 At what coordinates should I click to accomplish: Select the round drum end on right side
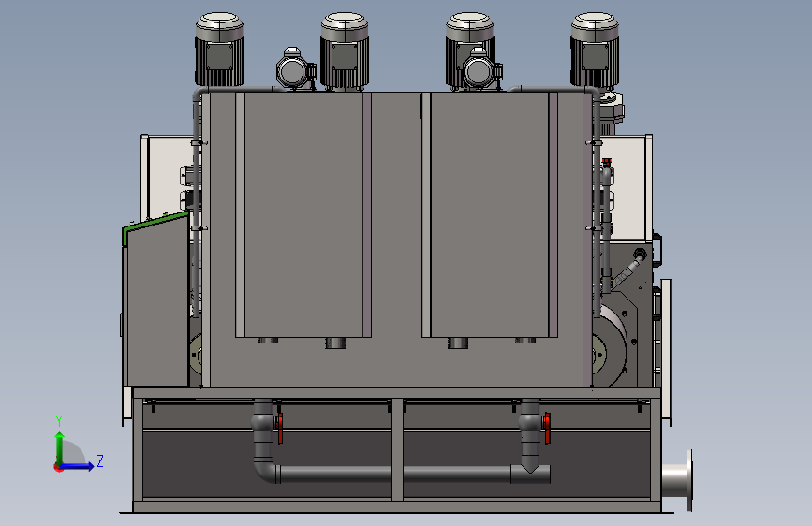point(610,347)
